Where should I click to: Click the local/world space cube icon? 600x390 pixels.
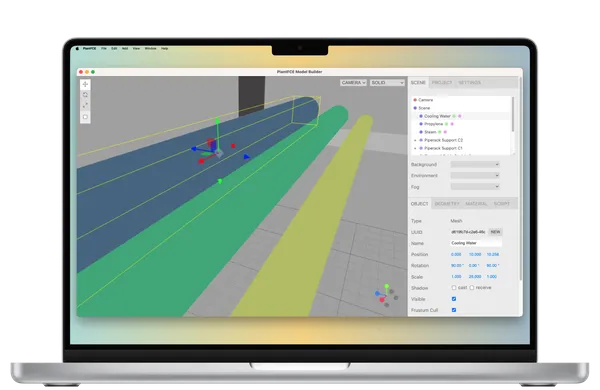pyautogui.click(x=85, y=117)
